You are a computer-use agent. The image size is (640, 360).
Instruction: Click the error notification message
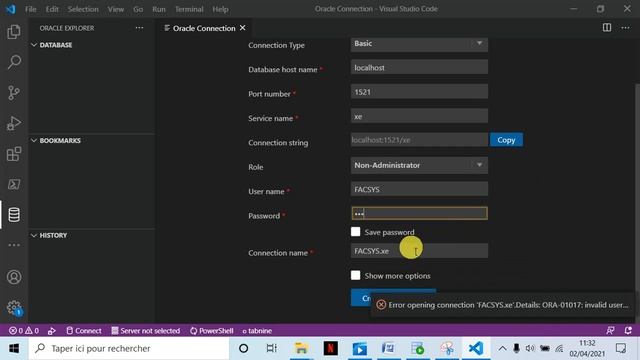(508, 305)
